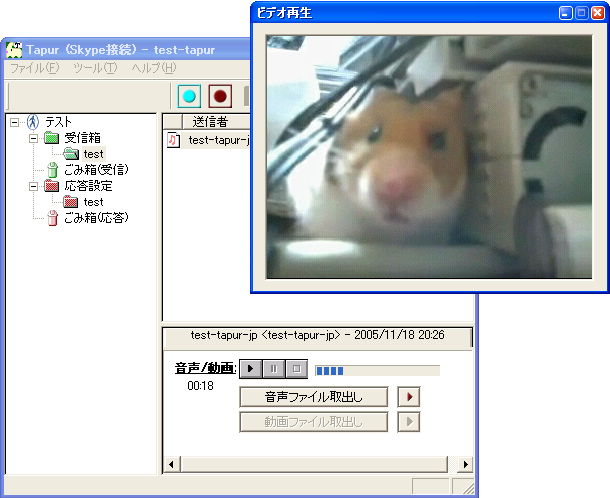
Task: Click the horizontal scrollbar right arrow
Action: [x=465, y=465]
